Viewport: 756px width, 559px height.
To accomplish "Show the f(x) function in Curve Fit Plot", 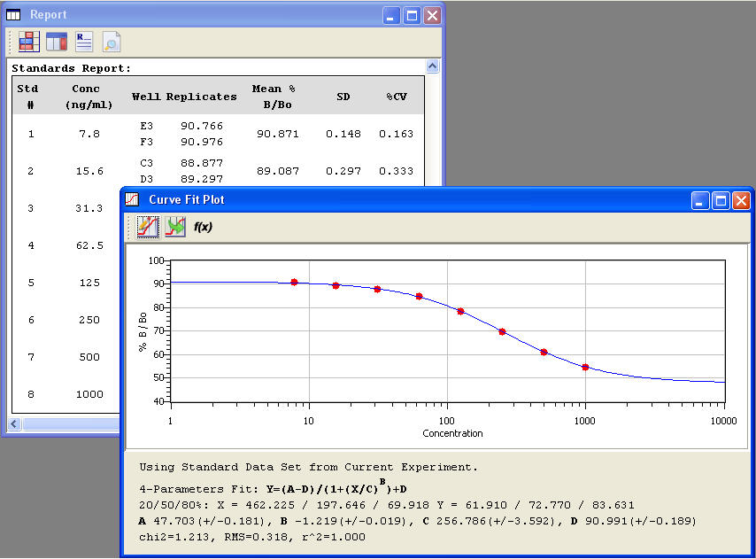I will [203, 227].
